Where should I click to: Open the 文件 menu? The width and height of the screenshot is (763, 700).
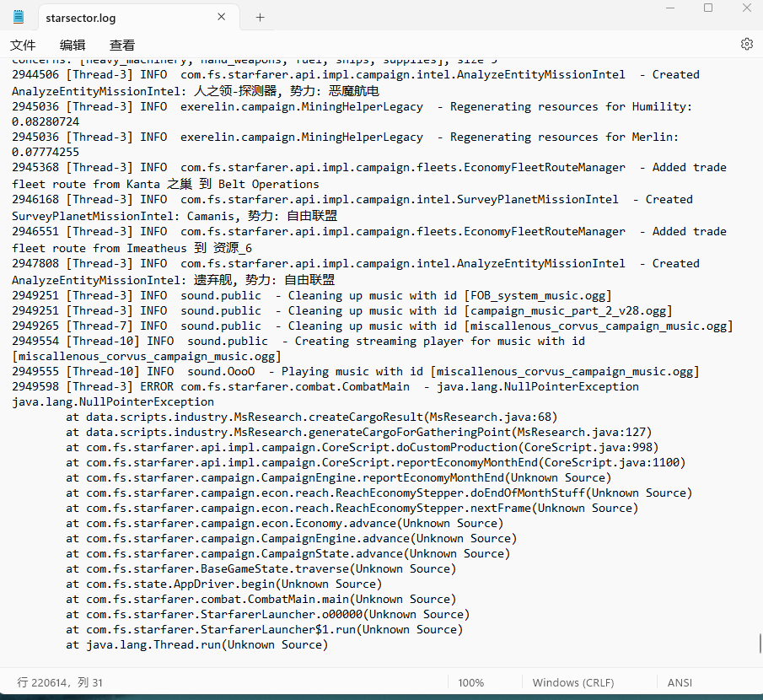coord(23,45)
